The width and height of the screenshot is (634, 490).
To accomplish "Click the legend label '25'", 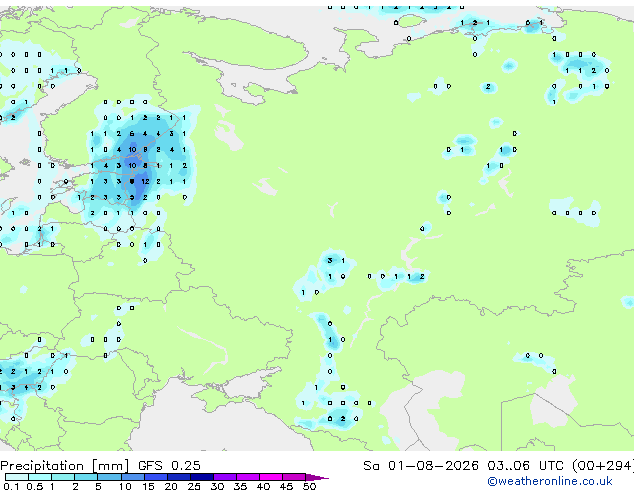I will tap(194, 486).
